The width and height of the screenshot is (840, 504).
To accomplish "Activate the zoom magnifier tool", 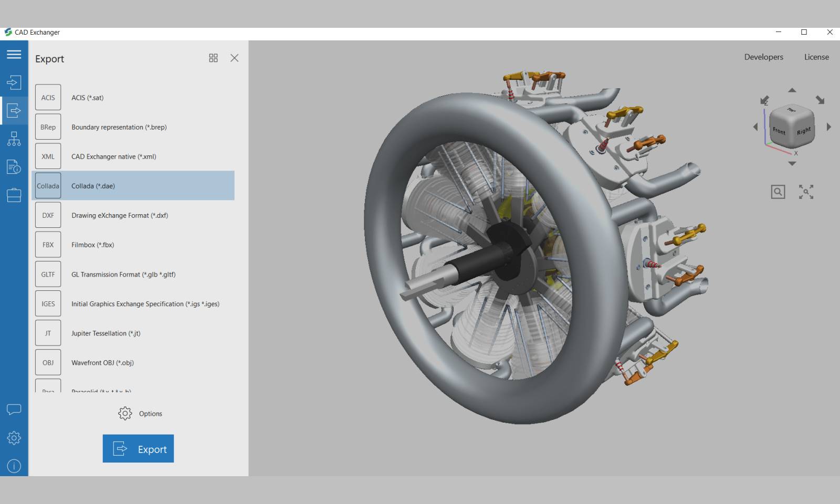I will 778,192.
